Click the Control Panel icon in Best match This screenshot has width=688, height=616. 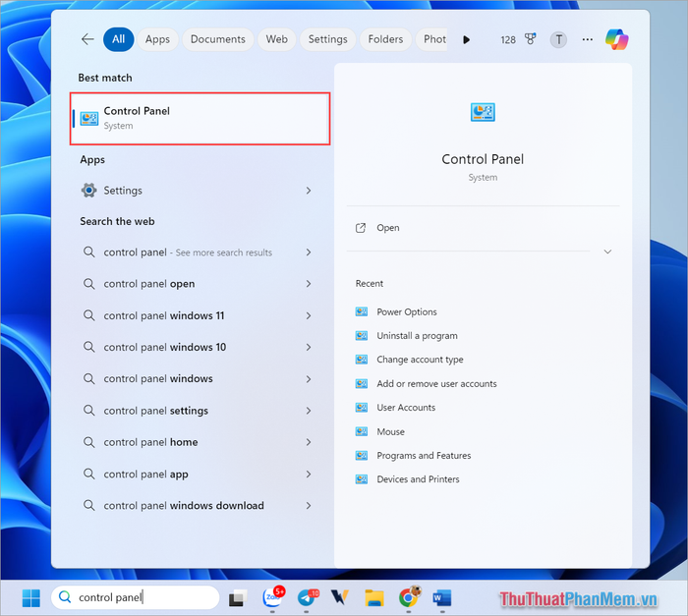click(x=89, y=119)
